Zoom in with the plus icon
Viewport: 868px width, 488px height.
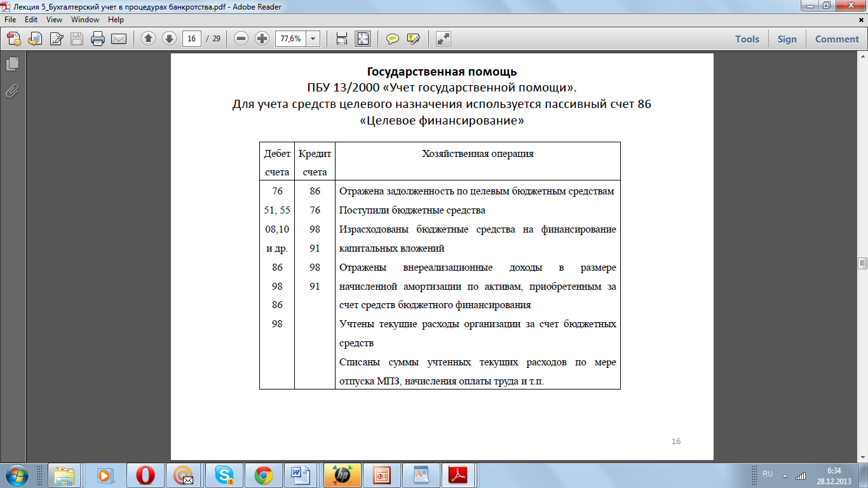tap(262, 39)
